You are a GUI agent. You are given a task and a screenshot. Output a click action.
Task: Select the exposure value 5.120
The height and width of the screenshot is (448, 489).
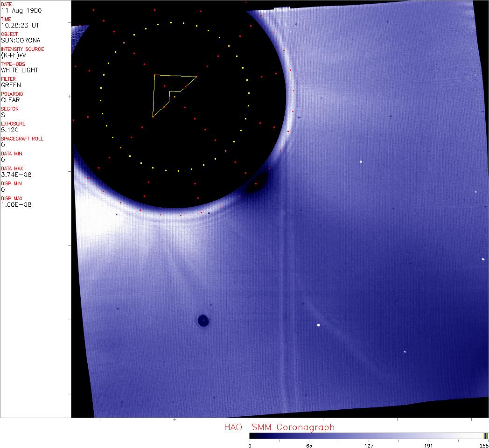(x=9, y=130)
